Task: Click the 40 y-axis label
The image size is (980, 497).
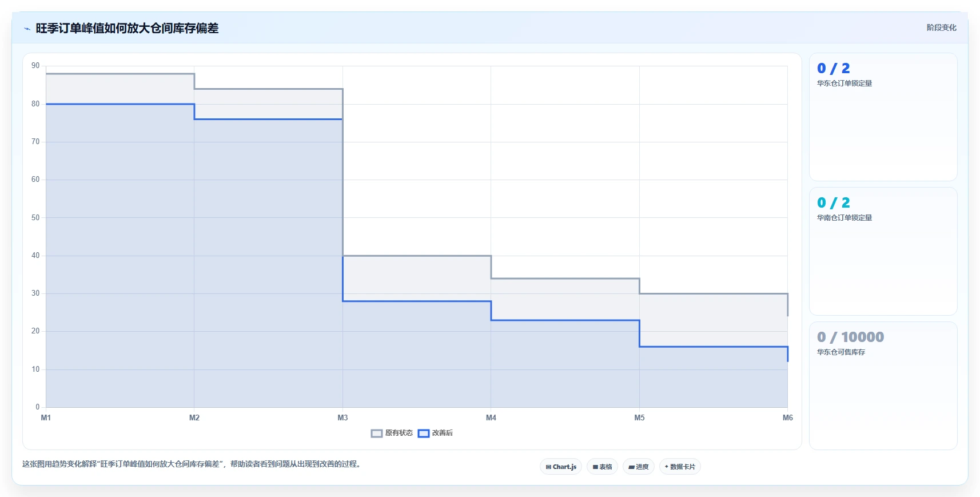Action: 35,256
